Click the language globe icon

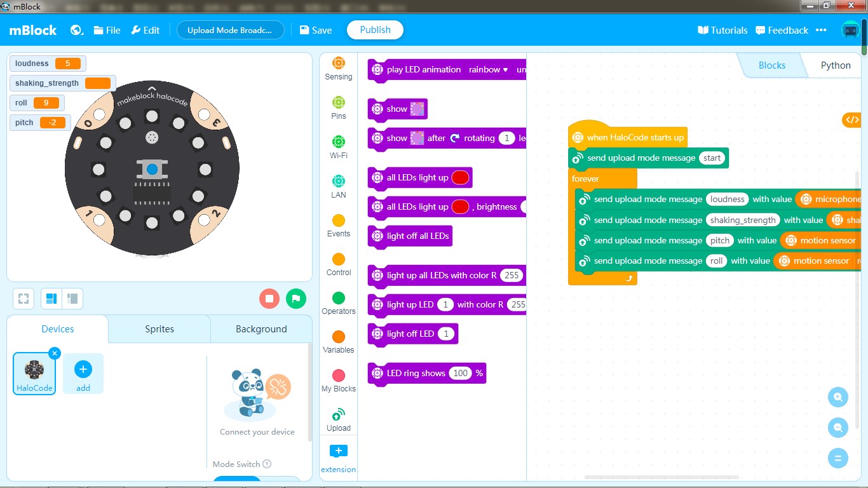point(76,29)
